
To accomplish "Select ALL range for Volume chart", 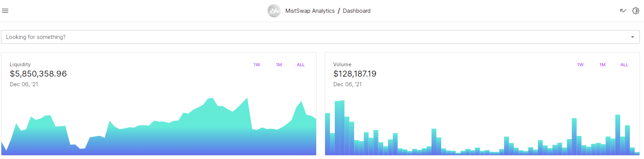I will pos(624,65).
